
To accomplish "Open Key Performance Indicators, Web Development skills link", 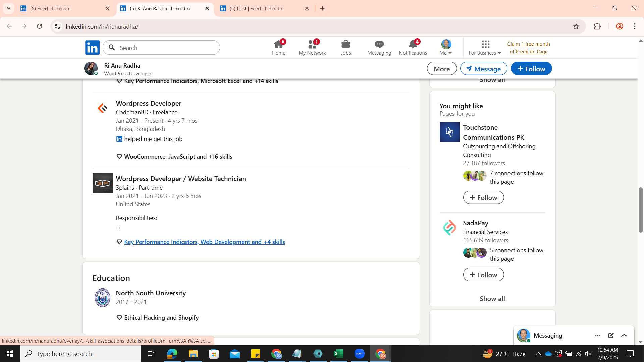I will pyautogui.click(x=205, y=242).
